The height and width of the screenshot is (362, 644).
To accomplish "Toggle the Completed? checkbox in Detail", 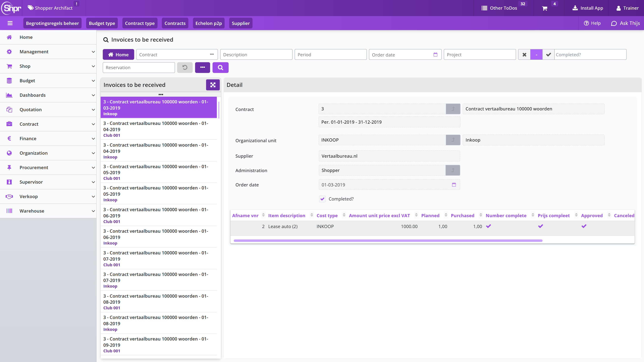I will (x=322, y=199).
